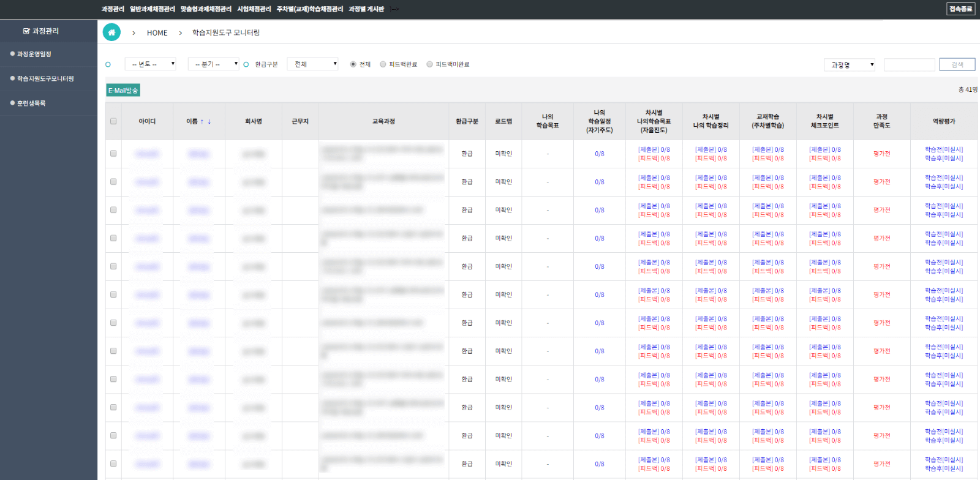This screenshot has height=480, width=980.
Task: Click the 차시별 체크포인트 column header
Action: point(825,121)
